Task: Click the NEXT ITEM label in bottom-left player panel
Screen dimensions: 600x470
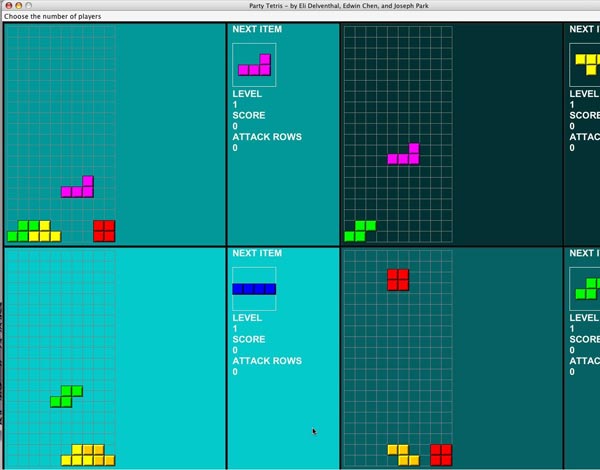Action: pyautogui.click(x=257, y=253)
